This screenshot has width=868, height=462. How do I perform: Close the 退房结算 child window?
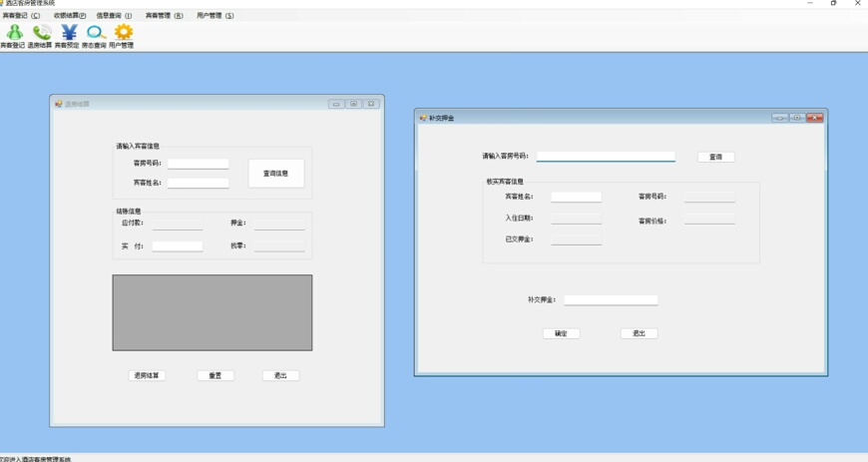pyautogui.click(x=371, y=104)
